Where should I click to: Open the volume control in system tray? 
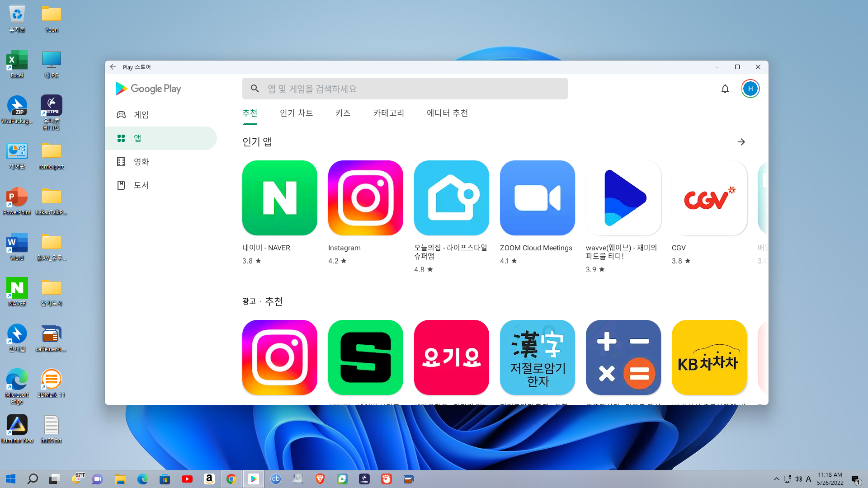(x=798, y=479)
